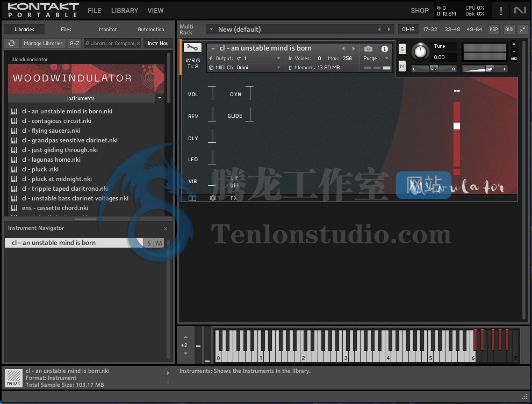The height and width of the screenshot is (404, 532).
Task: Minimize rack view icon
Action: point(522,30)
